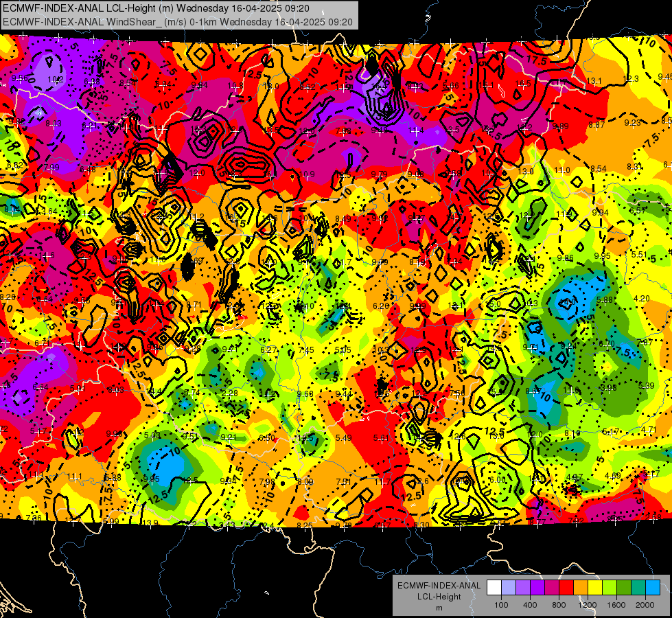Screen dimensions: 672x618
Task: Click the legend tick label 1600
Action: (616, 605)
